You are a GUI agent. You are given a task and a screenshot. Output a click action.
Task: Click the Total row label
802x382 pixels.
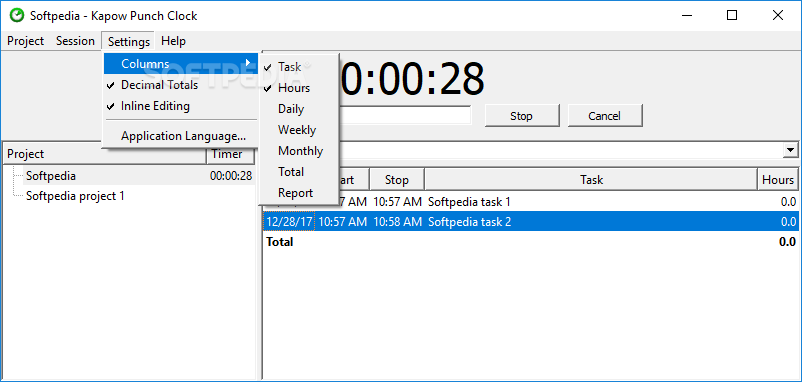279,242
